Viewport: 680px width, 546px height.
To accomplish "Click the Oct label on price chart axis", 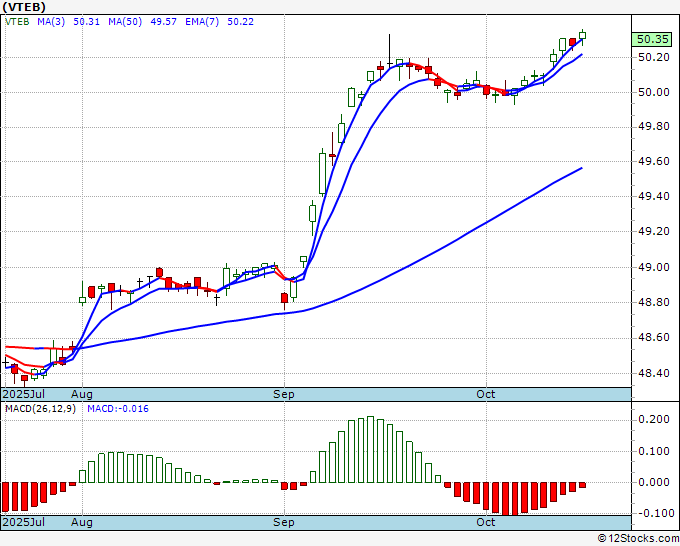I will click(485, 394).
